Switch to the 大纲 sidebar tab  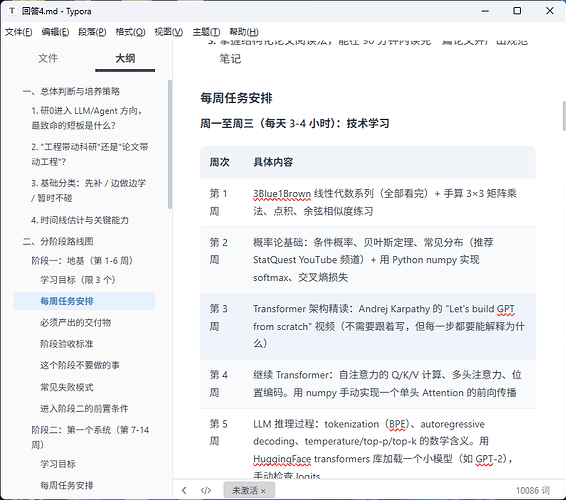tap(125, 58)
